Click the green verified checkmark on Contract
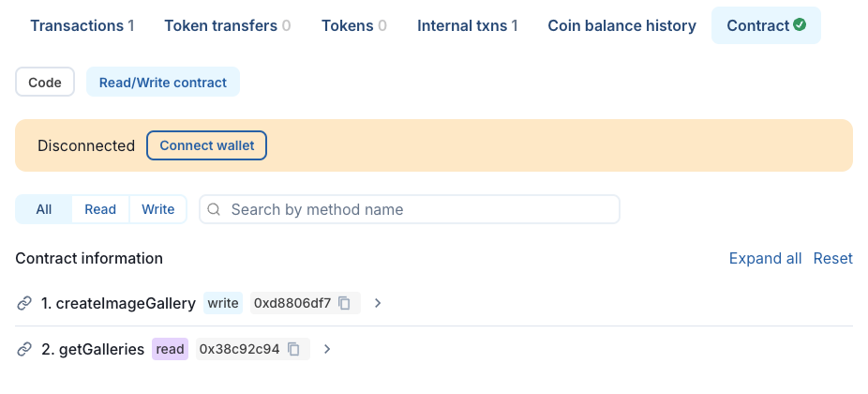Viewport: 868px width, 394px height. [800, 25]
